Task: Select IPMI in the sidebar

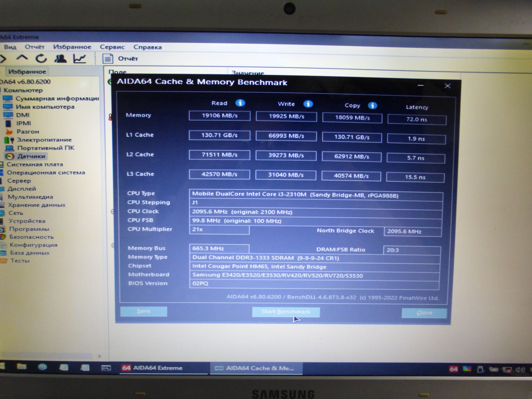Action: point(24,123)
